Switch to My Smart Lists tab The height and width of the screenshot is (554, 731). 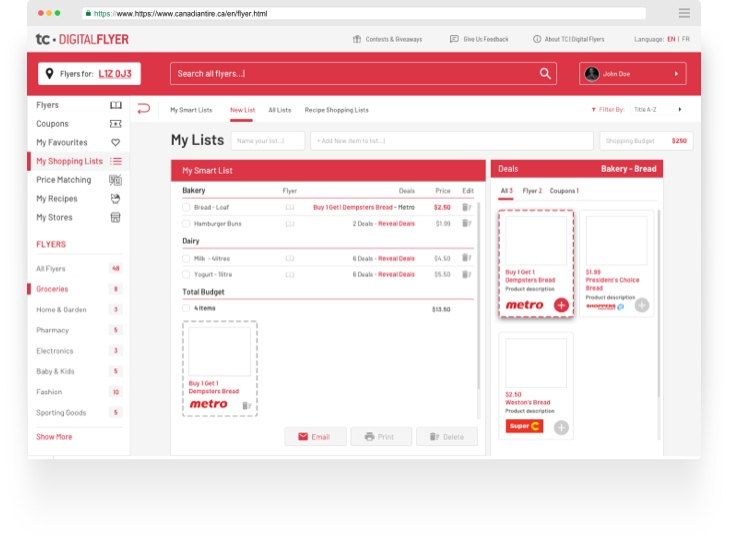[x=191, y=110]
